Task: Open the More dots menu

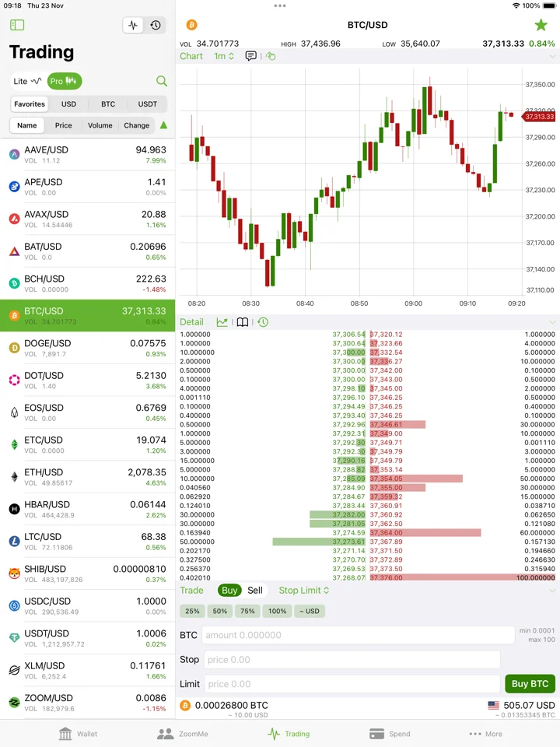Action: click(x=475, y=734)
